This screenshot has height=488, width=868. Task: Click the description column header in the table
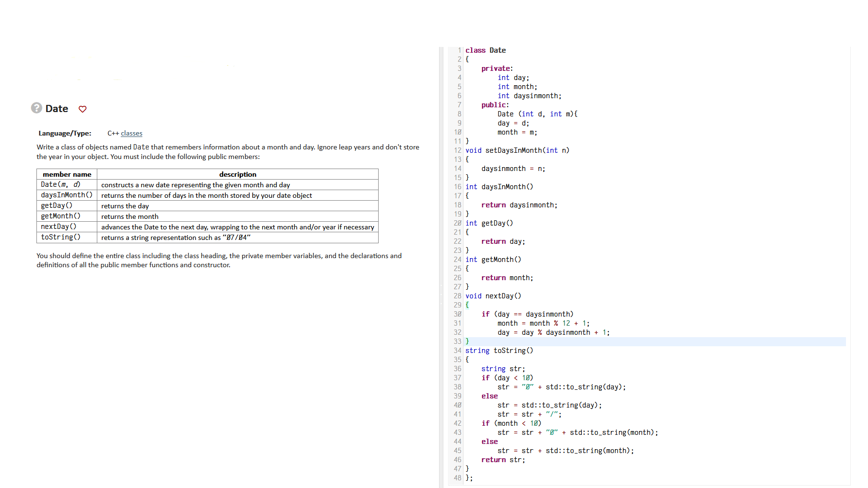click(x=238, y=174)
